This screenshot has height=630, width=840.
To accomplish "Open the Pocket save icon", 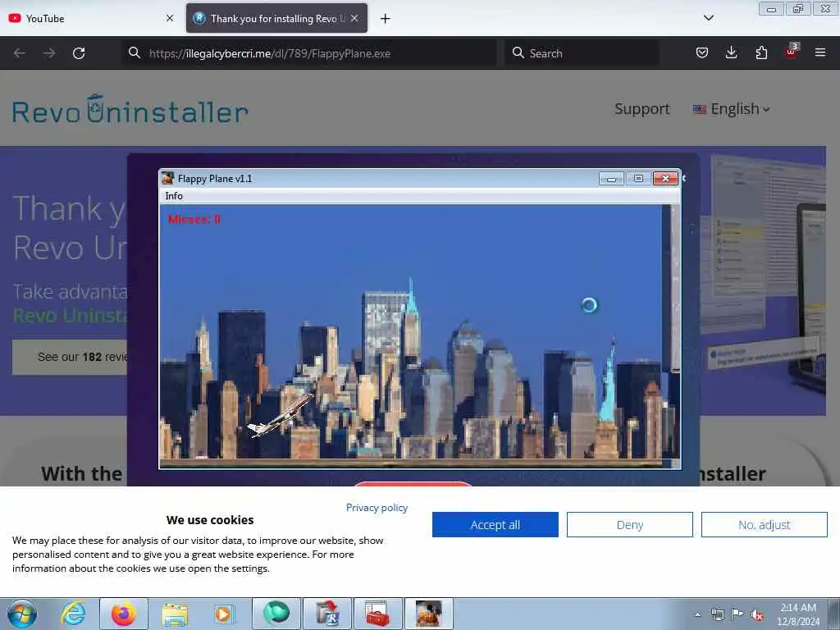I will click(x=702, y=52).
